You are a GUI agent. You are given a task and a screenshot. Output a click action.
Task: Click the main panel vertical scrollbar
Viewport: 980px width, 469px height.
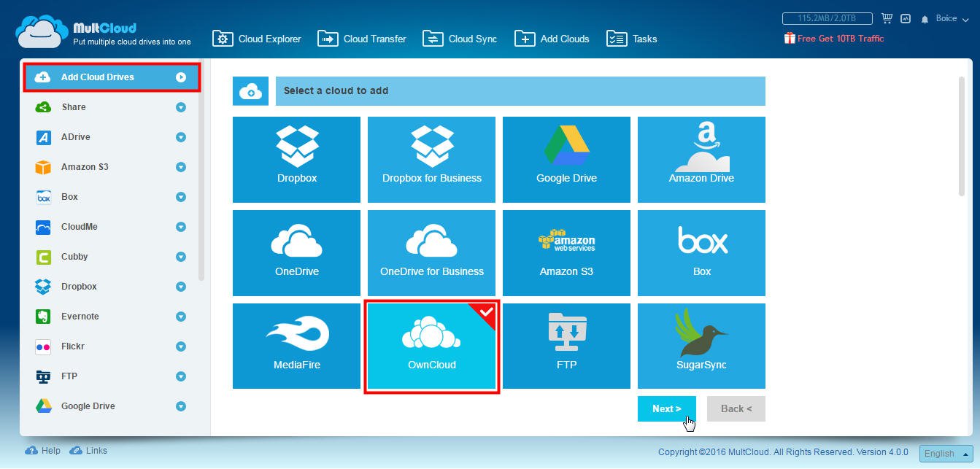962,136
